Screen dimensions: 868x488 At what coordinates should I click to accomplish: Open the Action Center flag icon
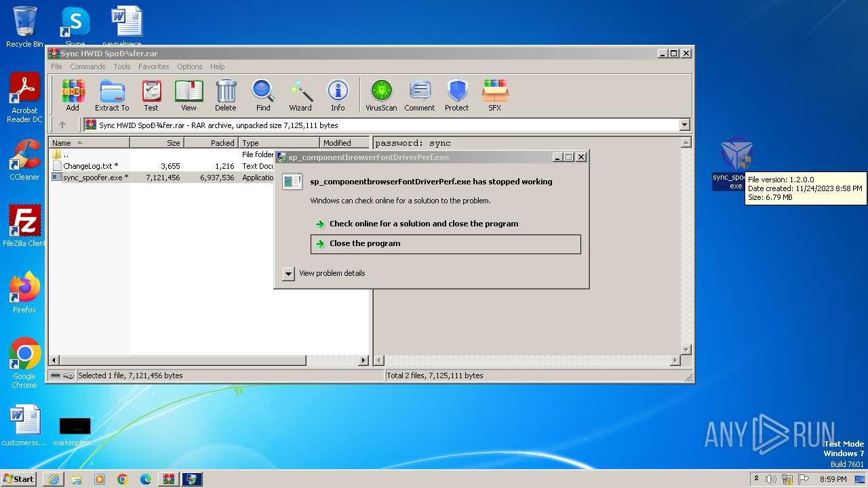coord(804,479)
